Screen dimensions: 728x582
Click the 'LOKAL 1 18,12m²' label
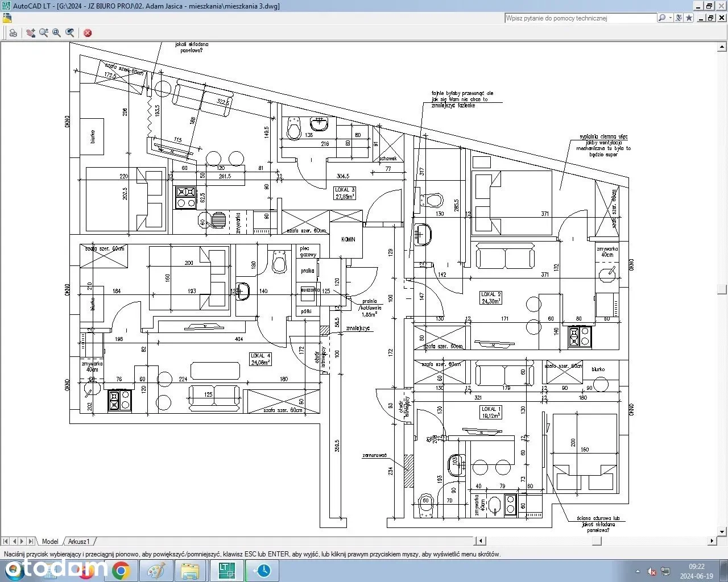tap(491, 412)
